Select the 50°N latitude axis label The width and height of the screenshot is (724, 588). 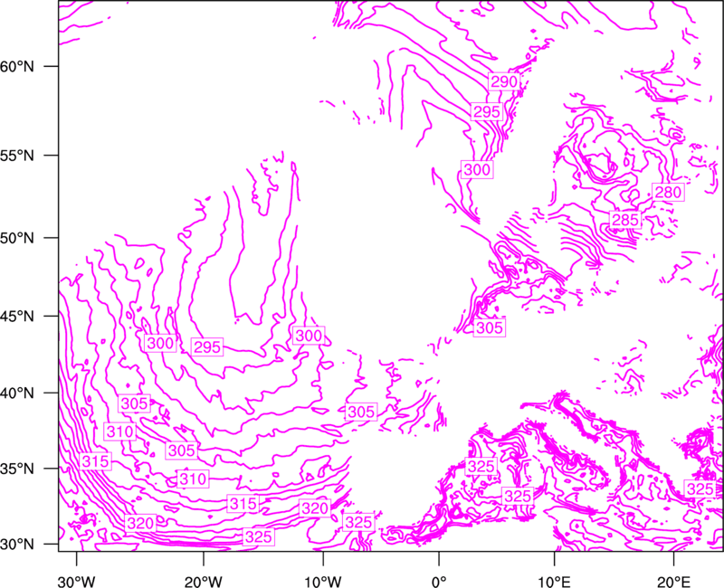17,238
